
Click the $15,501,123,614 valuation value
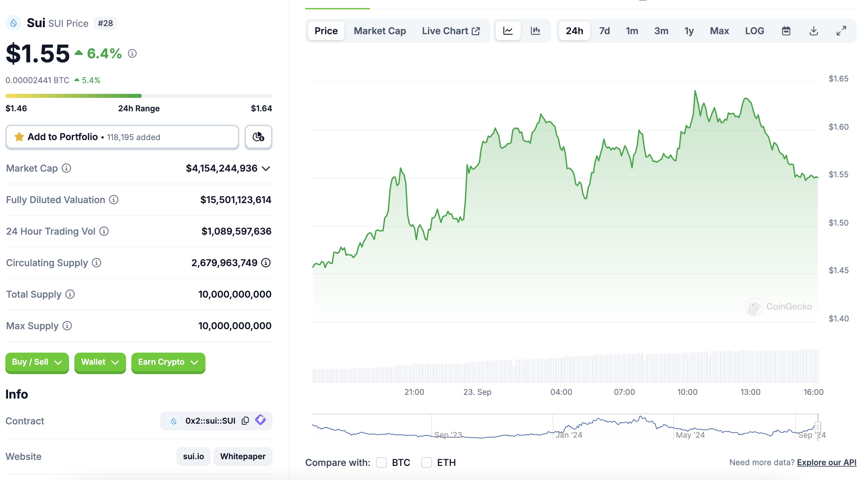coord(236,200)
